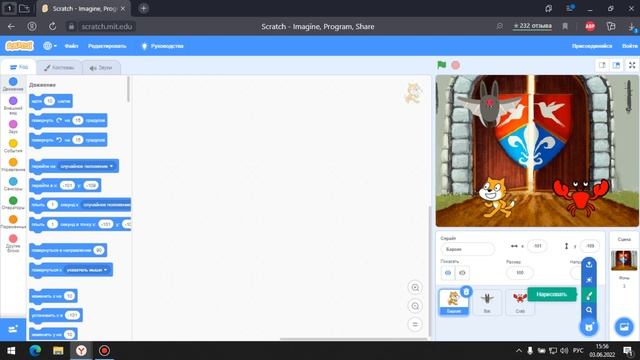Screen dimensions: 640x360
Task: Open the Файл menu
Action: point(71,46)
